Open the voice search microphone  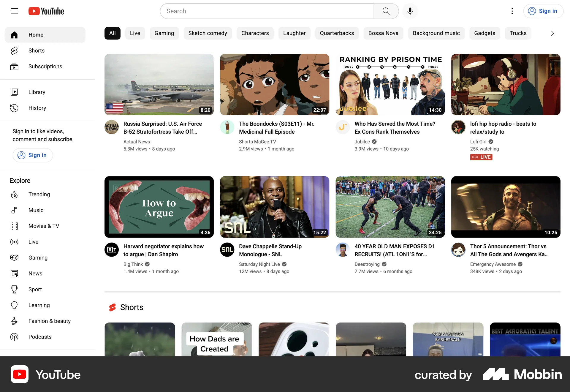pyautogui.click(x=410, y=11)
